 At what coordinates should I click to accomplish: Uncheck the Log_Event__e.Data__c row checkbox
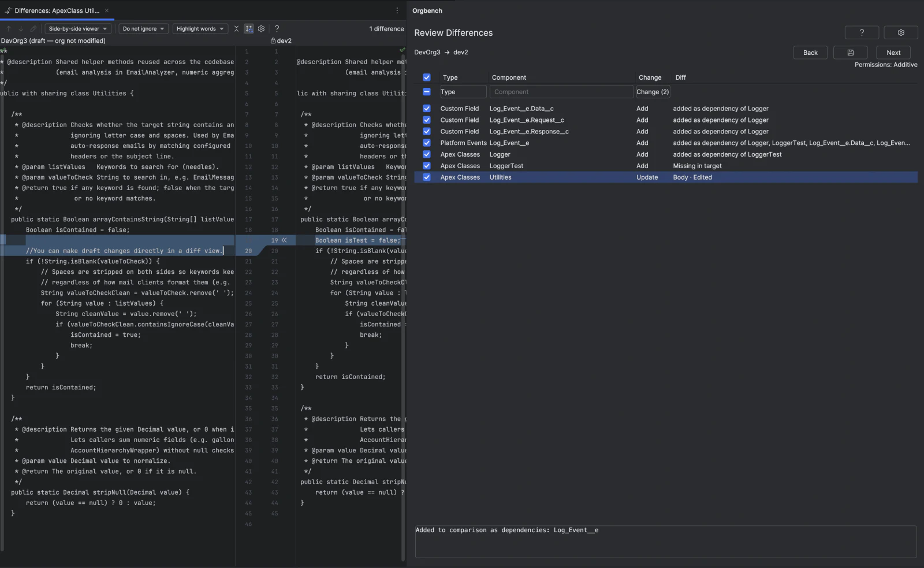427,109
